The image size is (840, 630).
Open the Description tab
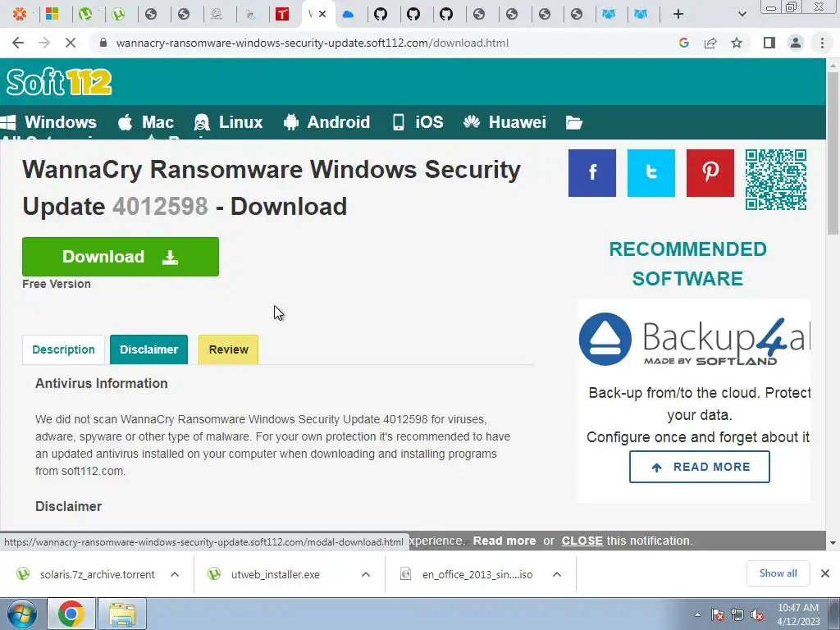(63, 349)
